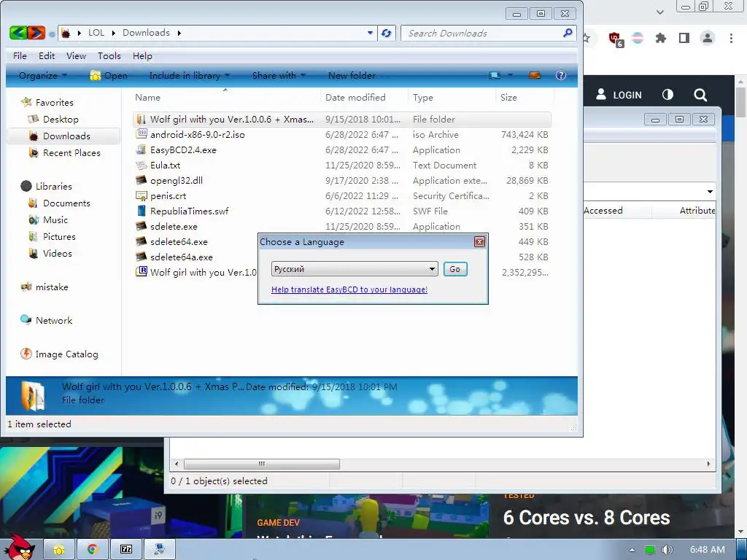The height and width of the screenshot is (560, 747).
Task: Click the Help translate EasyBCD link
Action: pyautogui.click(x=349, y=289)
